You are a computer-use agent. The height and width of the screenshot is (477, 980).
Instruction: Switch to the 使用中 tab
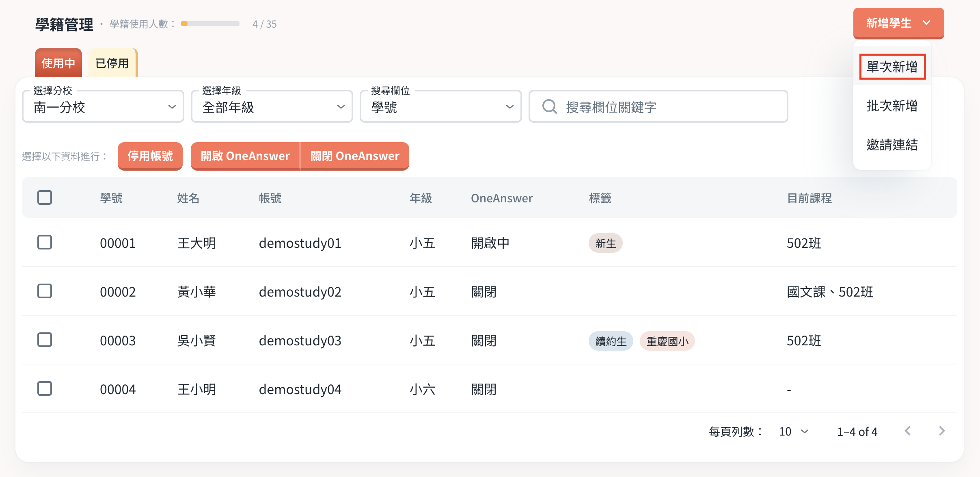coord(58,63)
